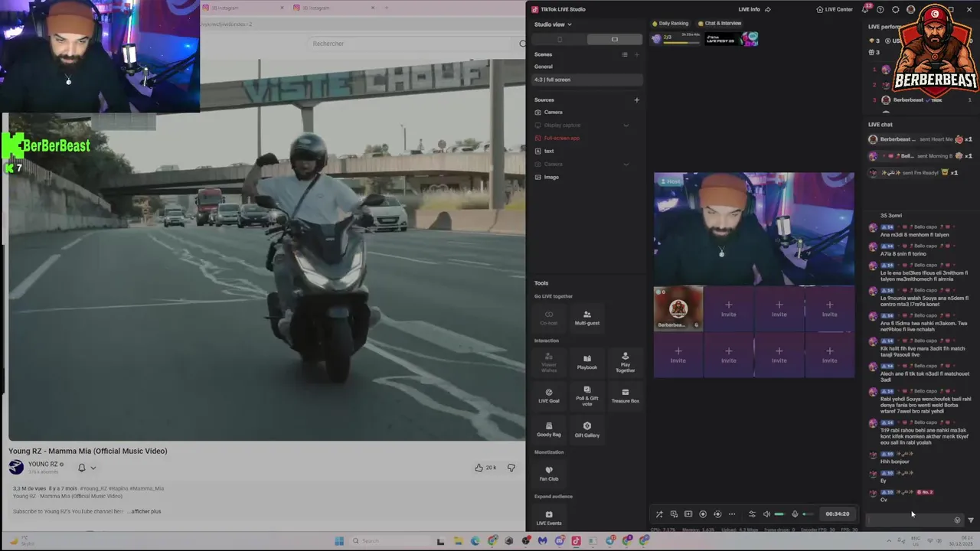Open the TikTok icon in the taskbar
Image resolution: width=980 pixels, height=551 pixels.
(577, 541)
